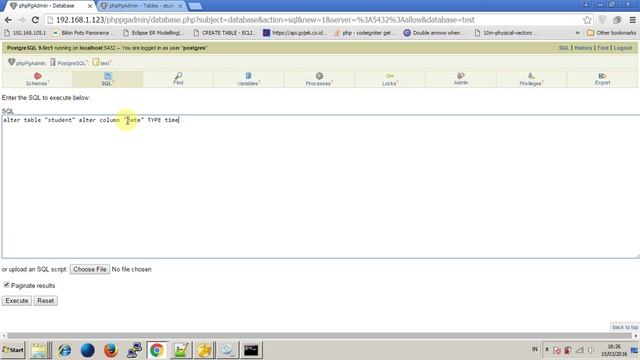Switch to Chrome in taskbar
Image resolution: width=640 pixels, height=360 pixels.
pos(157,350)
